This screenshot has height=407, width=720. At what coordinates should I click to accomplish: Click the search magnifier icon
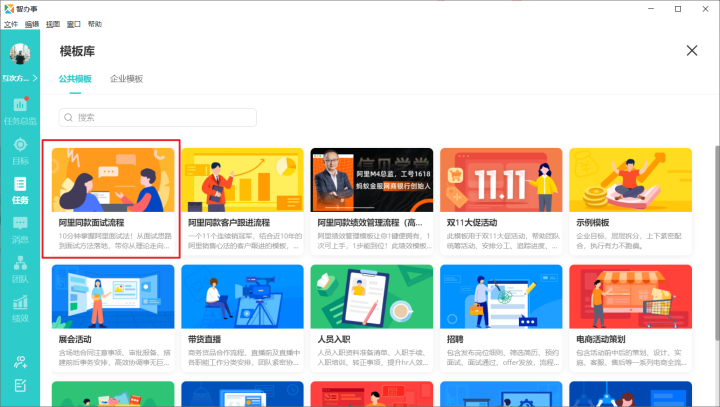68,118
